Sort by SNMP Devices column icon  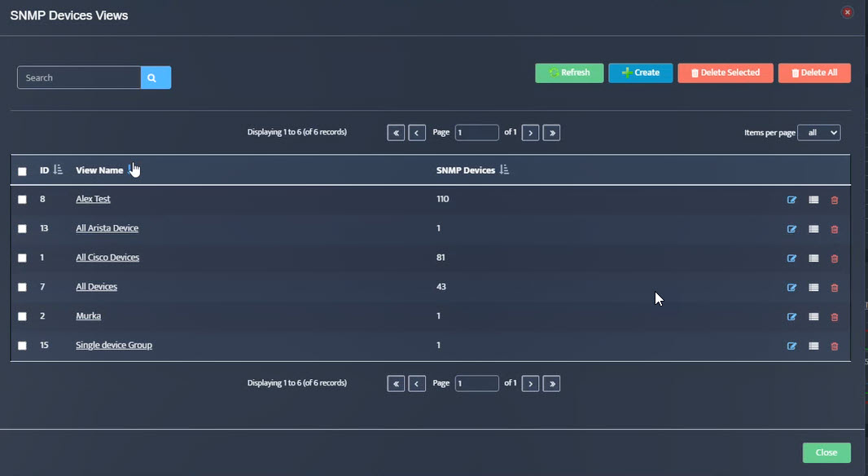coord(504,170)
